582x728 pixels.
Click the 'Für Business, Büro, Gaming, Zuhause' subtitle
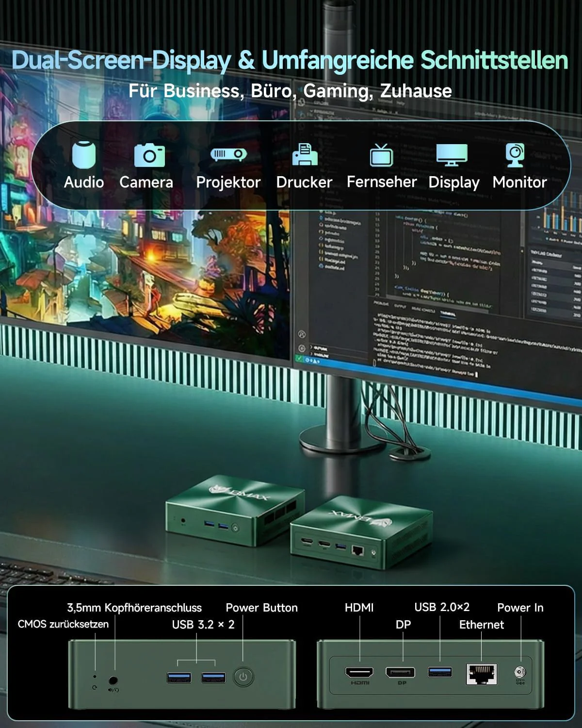[290, 91]
